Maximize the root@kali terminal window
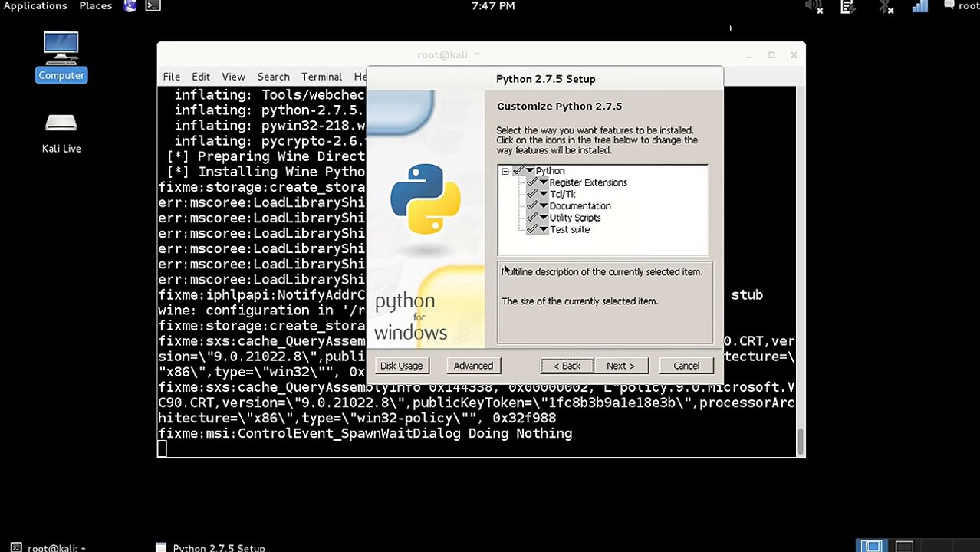Screen dimensions: 980x552 [x=771, y=54]
